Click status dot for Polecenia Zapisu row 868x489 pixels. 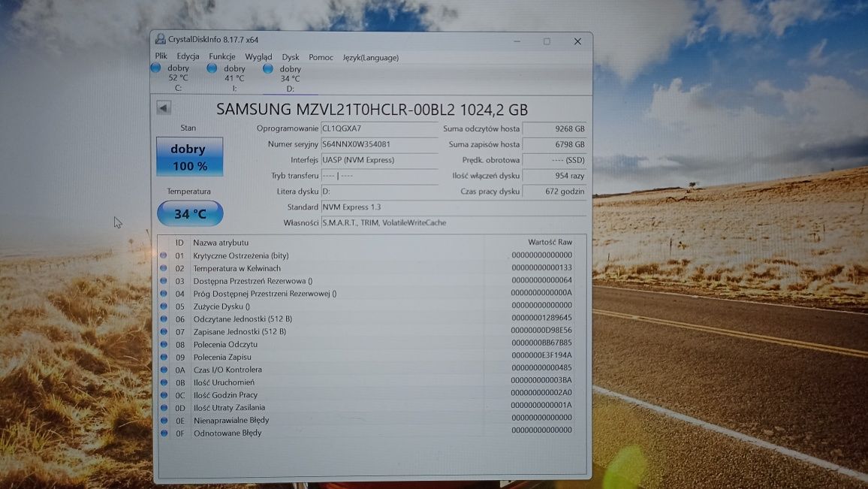tap(164, 358)
